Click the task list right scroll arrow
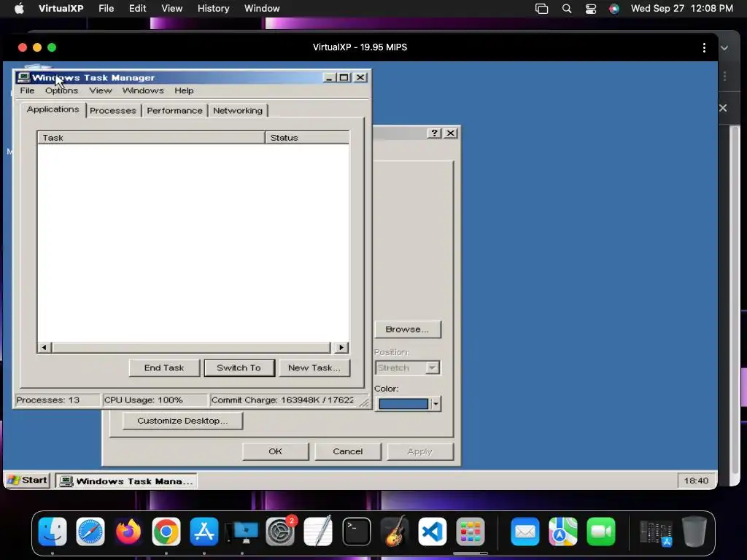 [x=341, y=348]
